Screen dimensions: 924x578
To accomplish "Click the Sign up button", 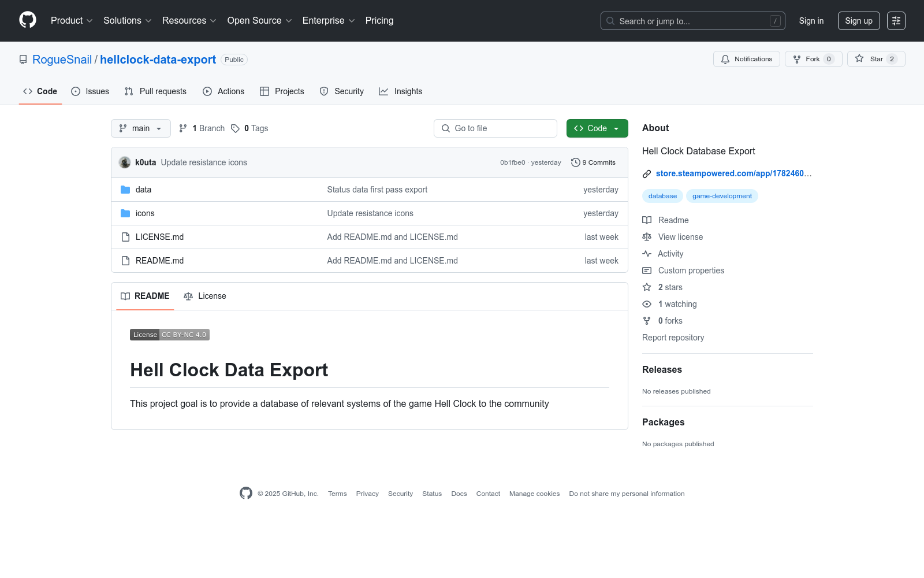I will tap(859, 21).
